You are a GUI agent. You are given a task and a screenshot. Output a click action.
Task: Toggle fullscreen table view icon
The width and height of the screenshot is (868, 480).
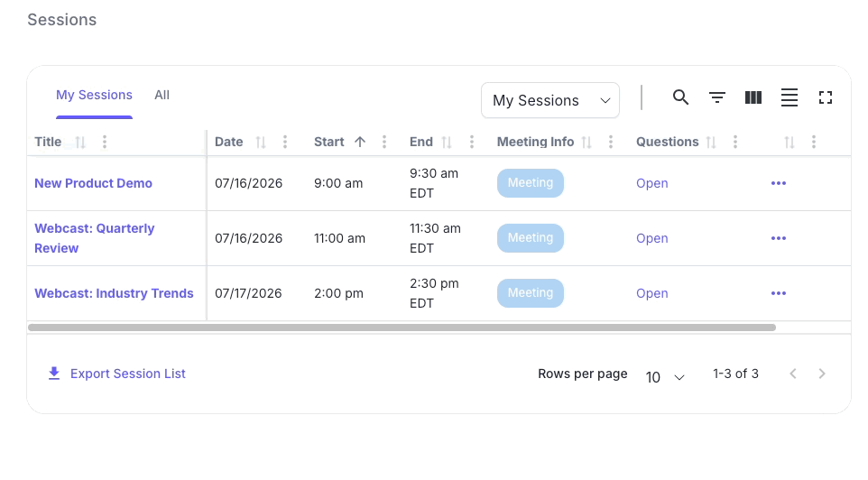point(826,97)
